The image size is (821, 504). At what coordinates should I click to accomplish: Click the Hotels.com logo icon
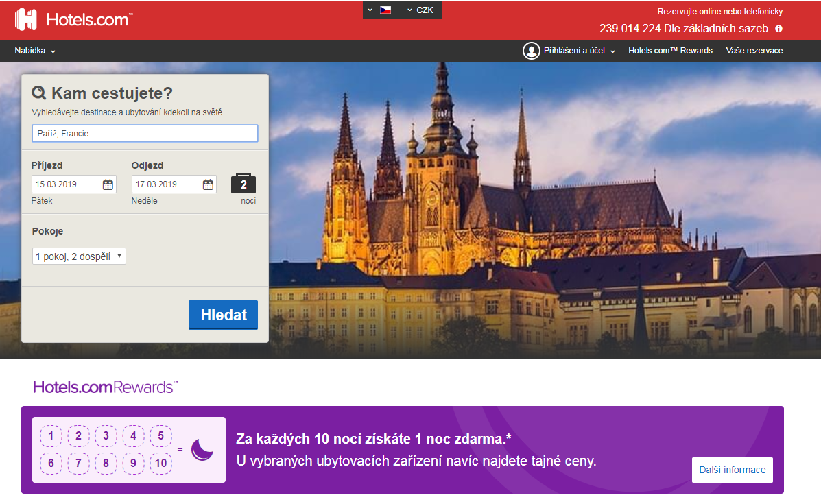[x=26, y=19]
